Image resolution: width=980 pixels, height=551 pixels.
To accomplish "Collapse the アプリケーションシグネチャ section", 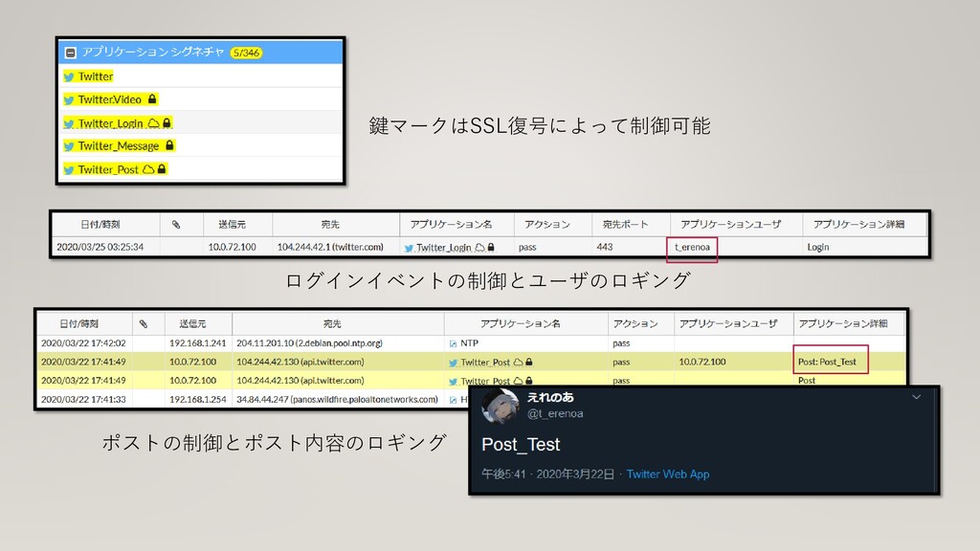I will [71, 54].
